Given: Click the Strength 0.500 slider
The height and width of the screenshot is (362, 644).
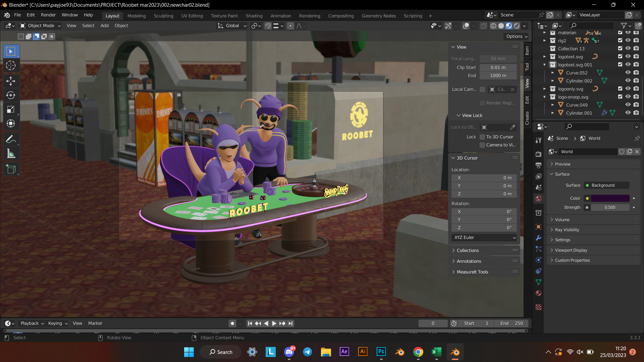Looking at the screenshot, I should pos(610,207).
